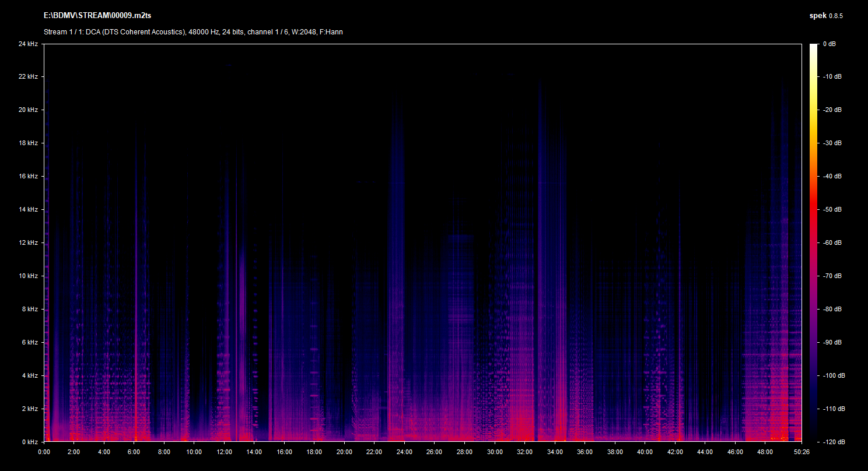
Task: Select the 24:00 time axis marker
Action: pos(404,452)
